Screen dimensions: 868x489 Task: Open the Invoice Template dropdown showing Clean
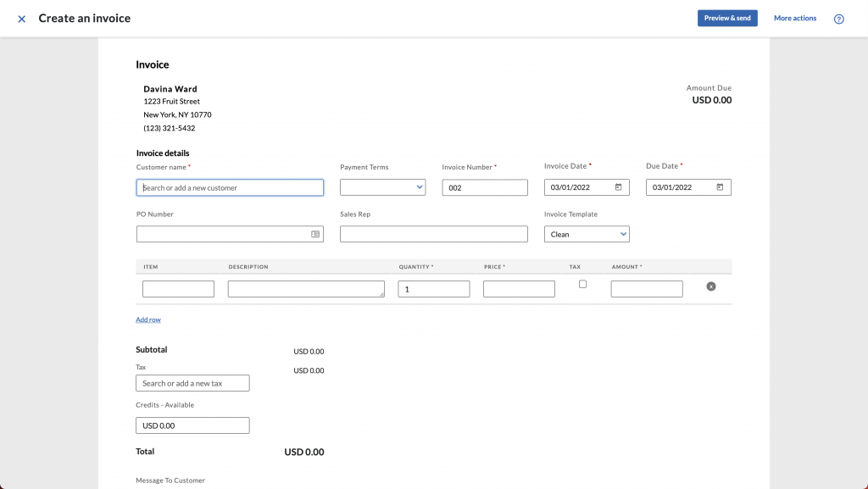tap(587, 234)
